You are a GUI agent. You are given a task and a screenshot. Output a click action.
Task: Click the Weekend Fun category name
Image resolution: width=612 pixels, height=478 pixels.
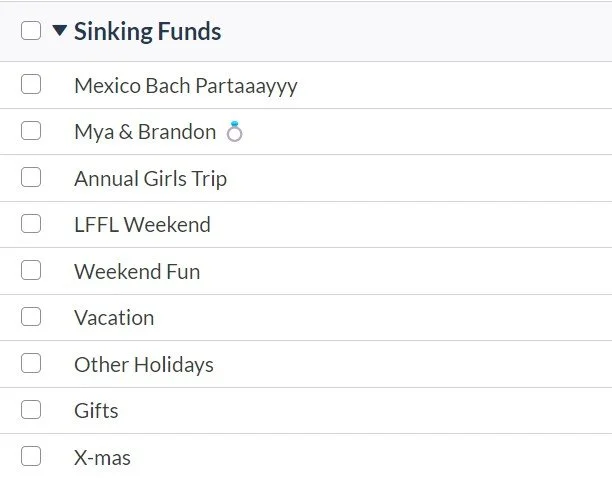click(137, 271)
